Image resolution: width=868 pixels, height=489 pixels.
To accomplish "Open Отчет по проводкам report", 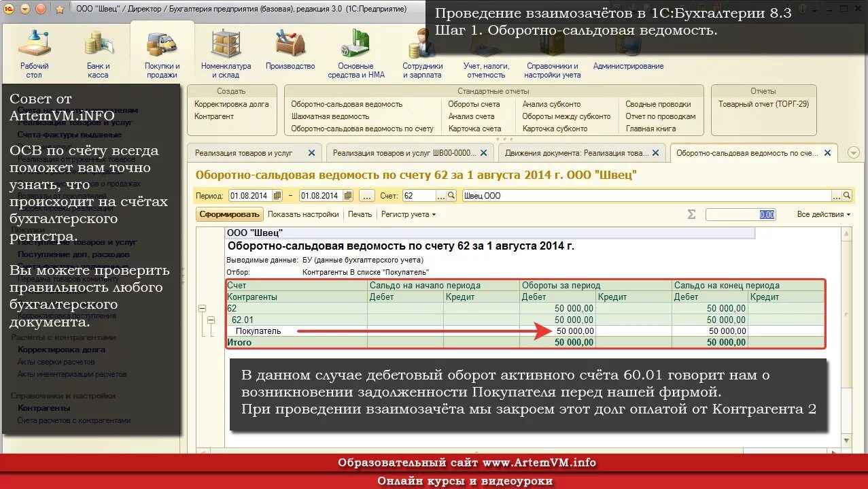I will 660,116.
